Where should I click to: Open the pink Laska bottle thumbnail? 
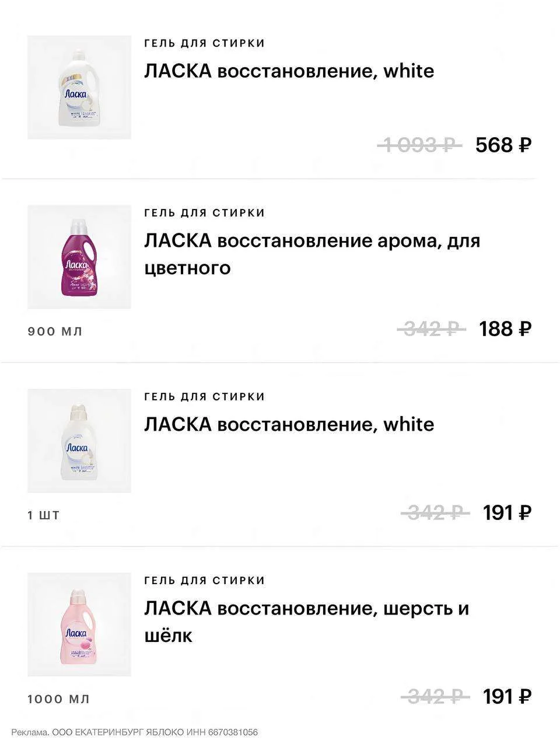click(x=79, y=624)
